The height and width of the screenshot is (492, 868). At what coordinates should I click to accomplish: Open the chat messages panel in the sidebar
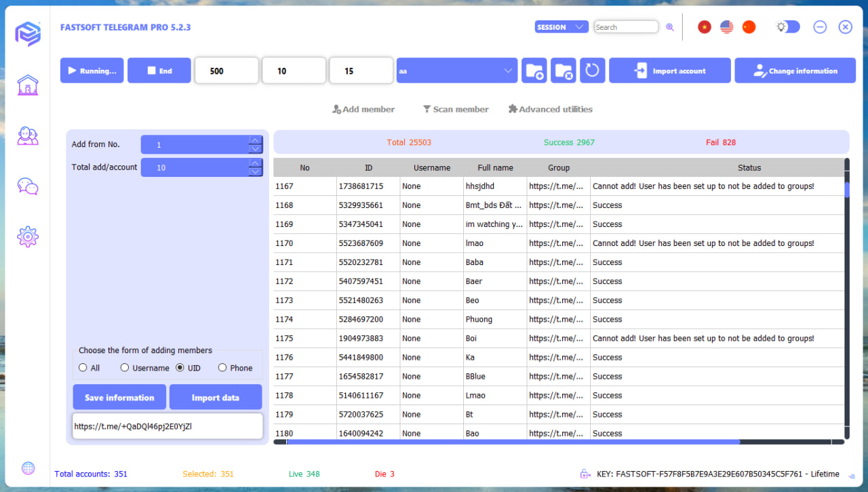27,186
